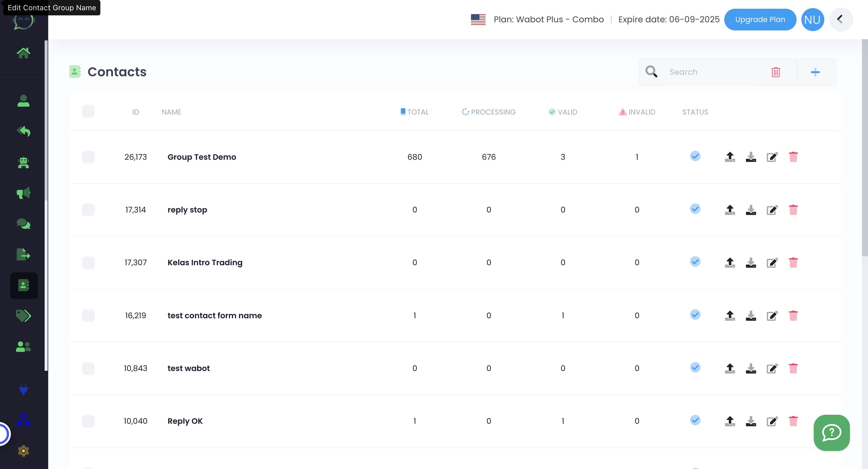Delete the reply stop contact group
The image size is (868, 469).
793,209
